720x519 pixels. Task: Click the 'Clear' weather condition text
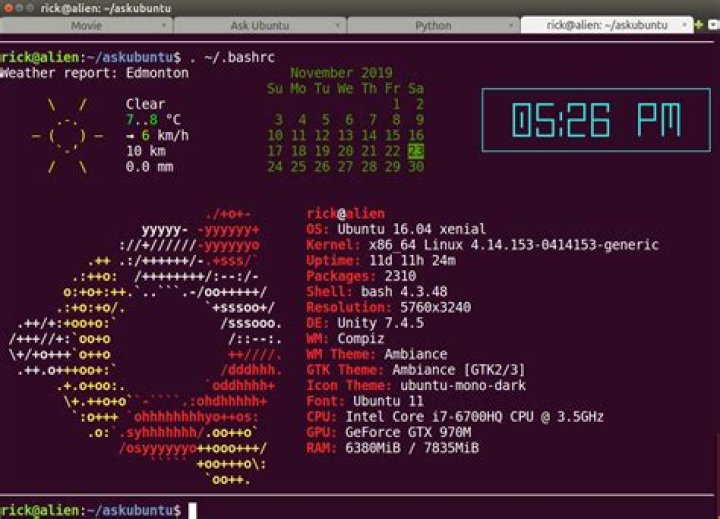coord(145,104)
